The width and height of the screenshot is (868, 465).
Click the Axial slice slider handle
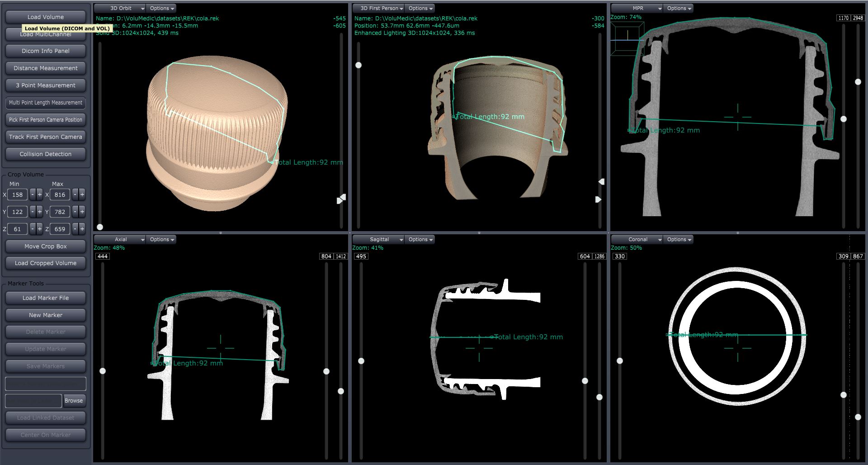103,371
